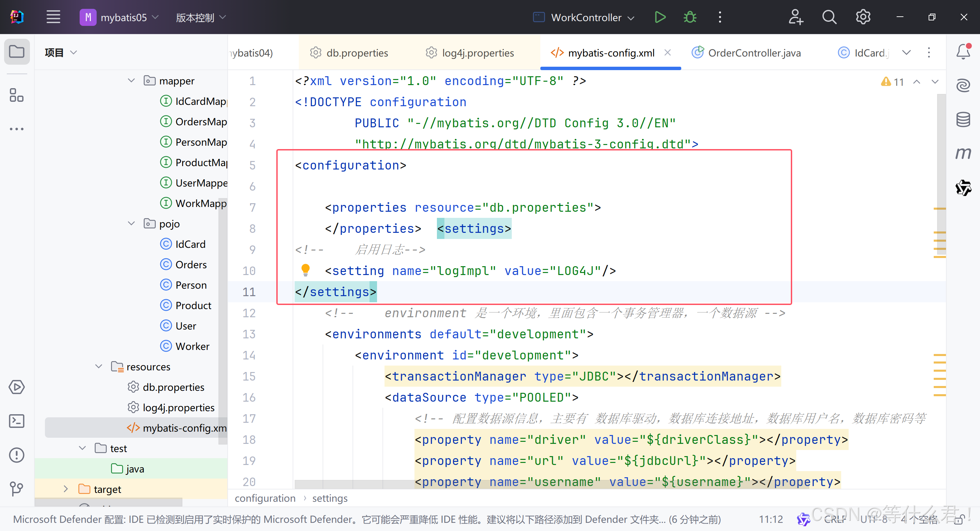Image resolution: width=980 pixels, height=531 pixels.
Task: Switch to the OrderController.java tab
Action: click(x=754, y=53)
